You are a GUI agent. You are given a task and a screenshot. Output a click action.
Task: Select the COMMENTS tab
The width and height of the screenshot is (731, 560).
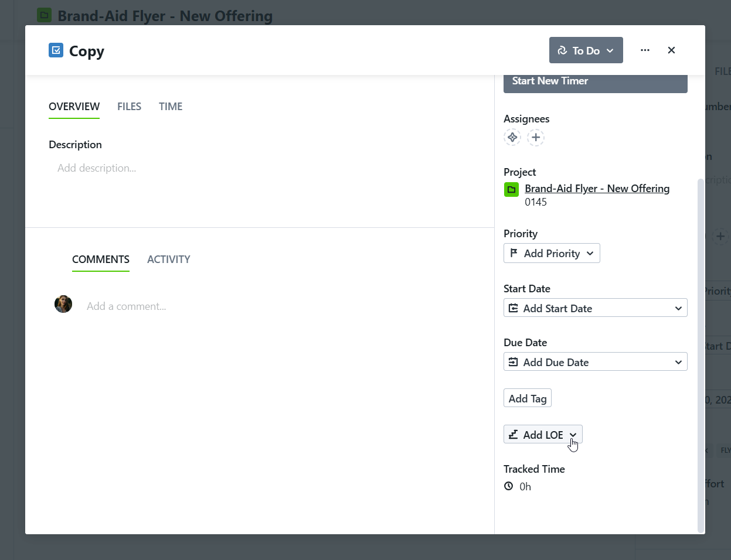[101, 259]
